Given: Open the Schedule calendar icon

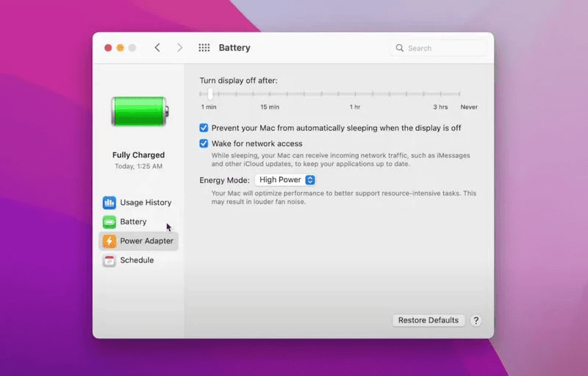Looking at the screenshot, I should pyautogui.click(x=109, y=260).
